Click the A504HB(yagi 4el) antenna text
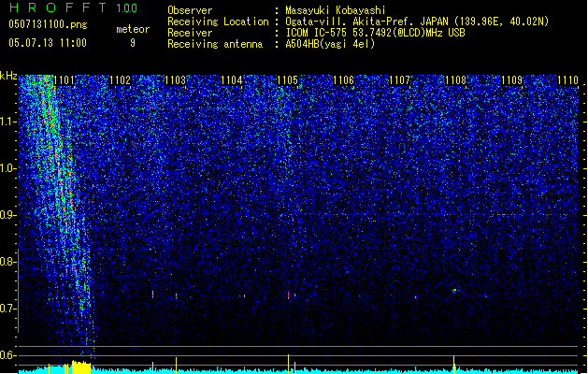Viewport: 588px width, 374px height. tap(330, 44)
